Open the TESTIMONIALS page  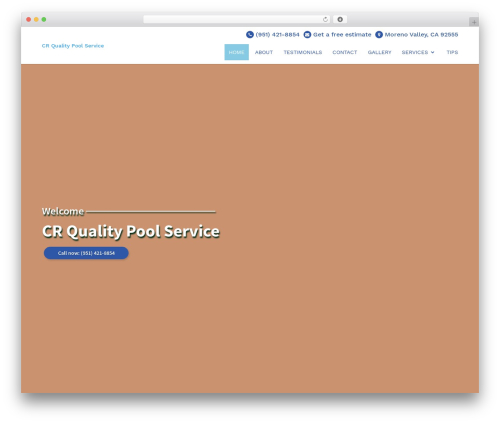coord(303,52)
